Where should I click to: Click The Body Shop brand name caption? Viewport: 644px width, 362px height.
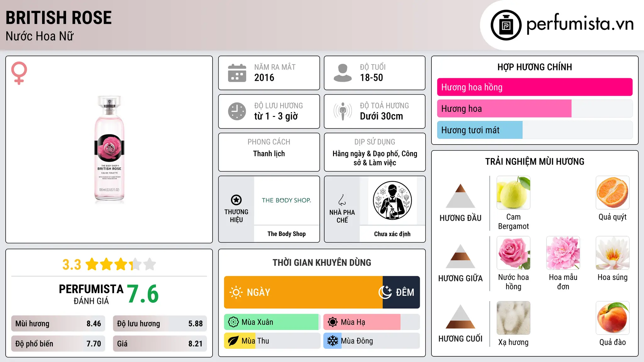click(286, 234)
